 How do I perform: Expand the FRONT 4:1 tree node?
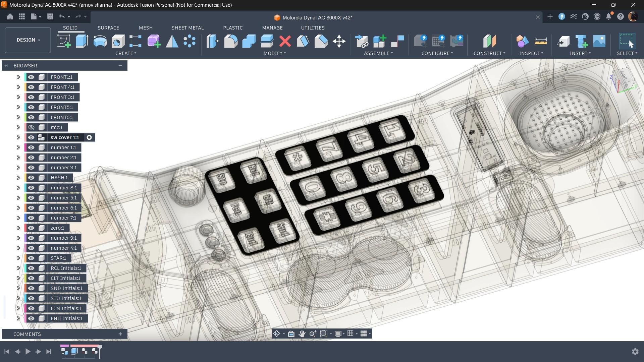point(18,87)
